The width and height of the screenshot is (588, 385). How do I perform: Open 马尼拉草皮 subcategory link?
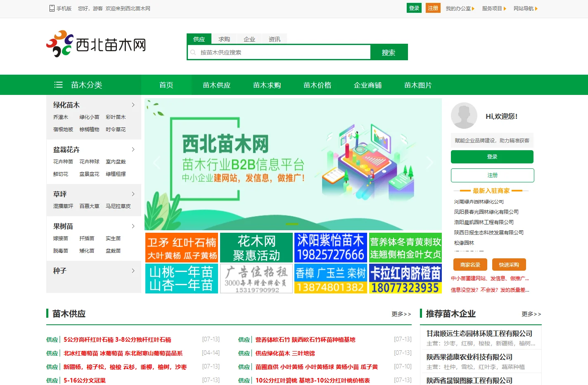(x=118, y=206)
